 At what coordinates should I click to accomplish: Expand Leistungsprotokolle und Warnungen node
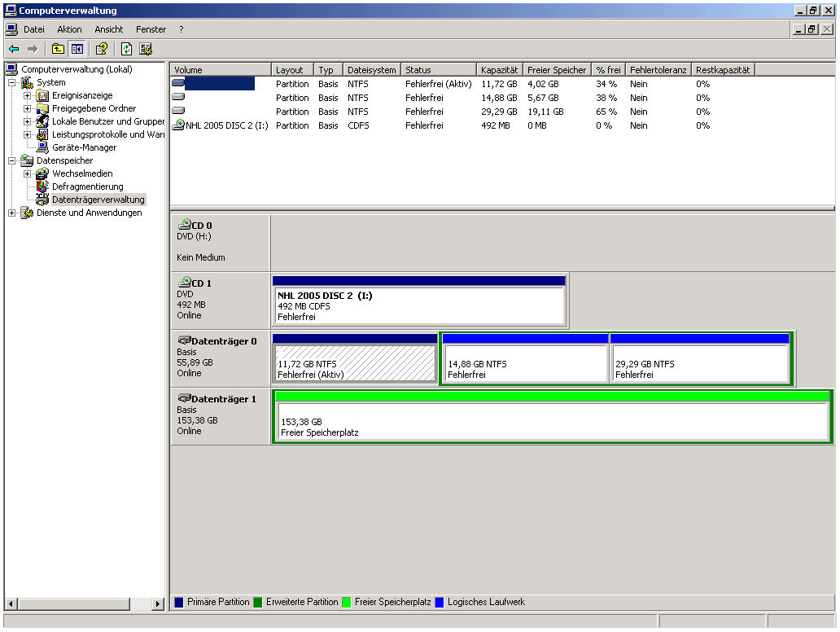(x=28, y=134)
